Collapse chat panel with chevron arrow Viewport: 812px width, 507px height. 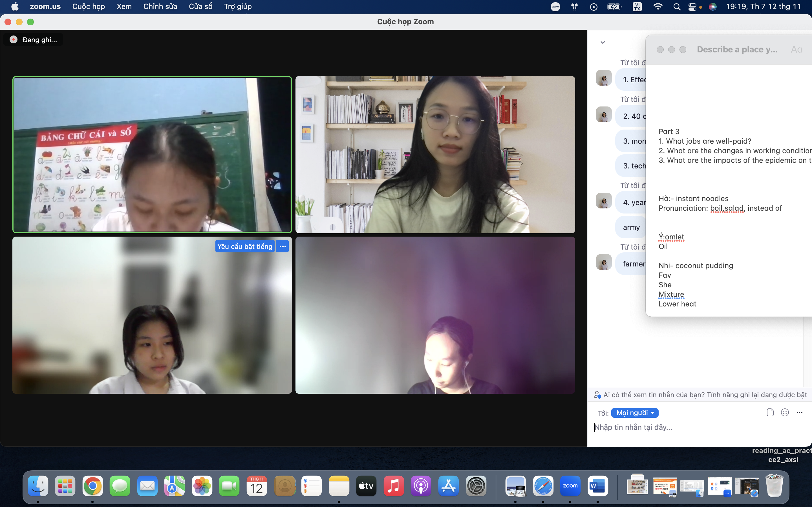[603, 43]
